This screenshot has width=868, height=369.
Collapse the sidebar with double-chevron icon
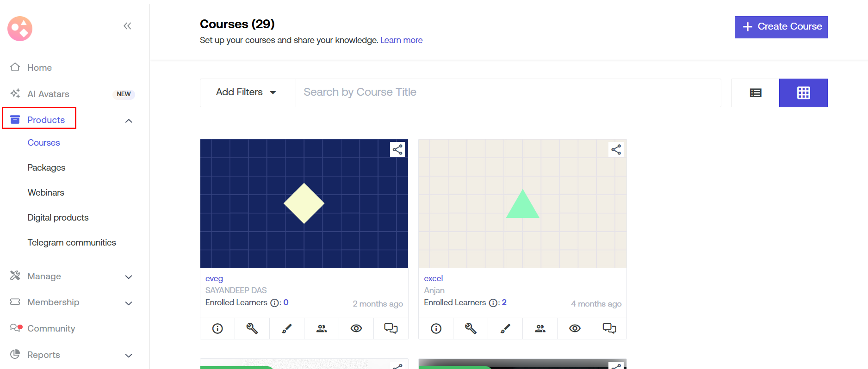pyautogui.click(x=127, y=26)
